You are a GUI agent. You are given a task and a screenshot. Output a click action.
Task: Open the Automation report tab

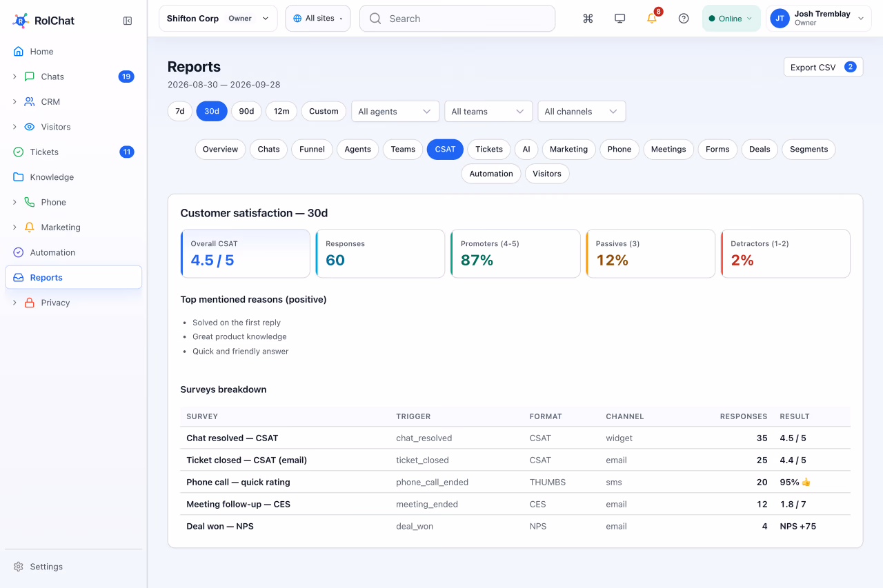tap(491, 174)
